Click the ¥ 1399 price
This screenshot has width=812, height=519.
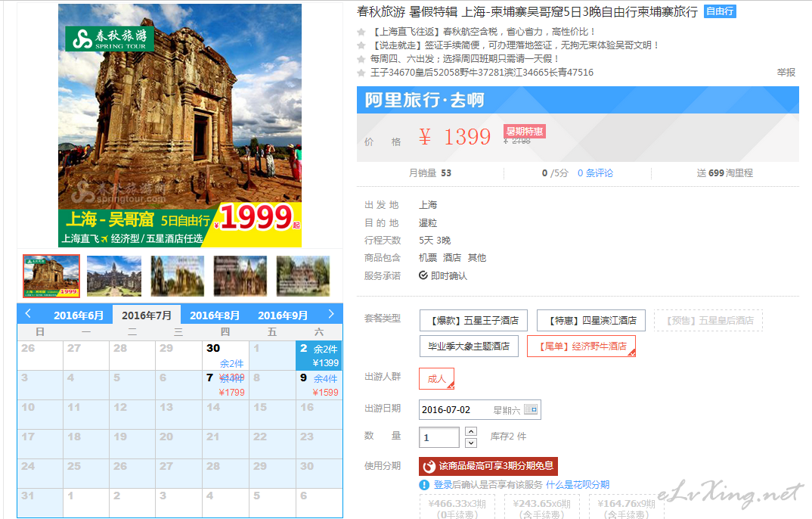click(x=454, y=137)
